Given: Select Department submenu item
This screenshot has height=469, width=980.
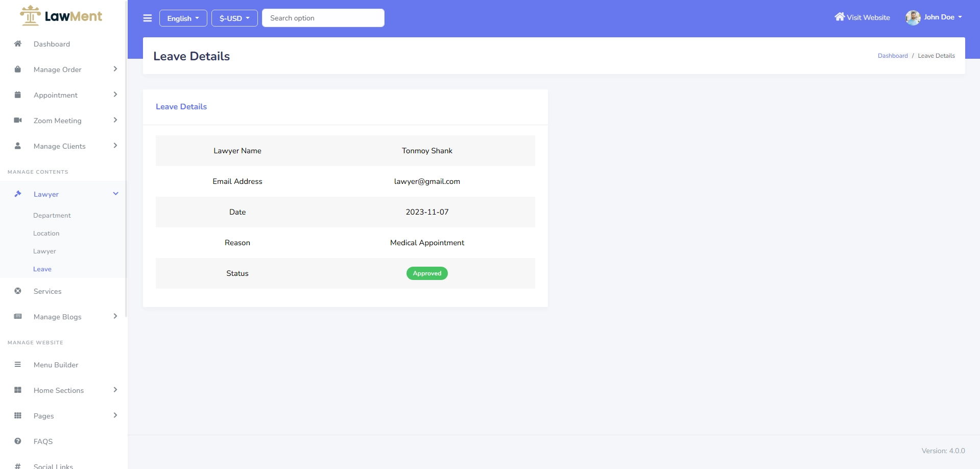Looking at the screenshot, I should [52, 216].
